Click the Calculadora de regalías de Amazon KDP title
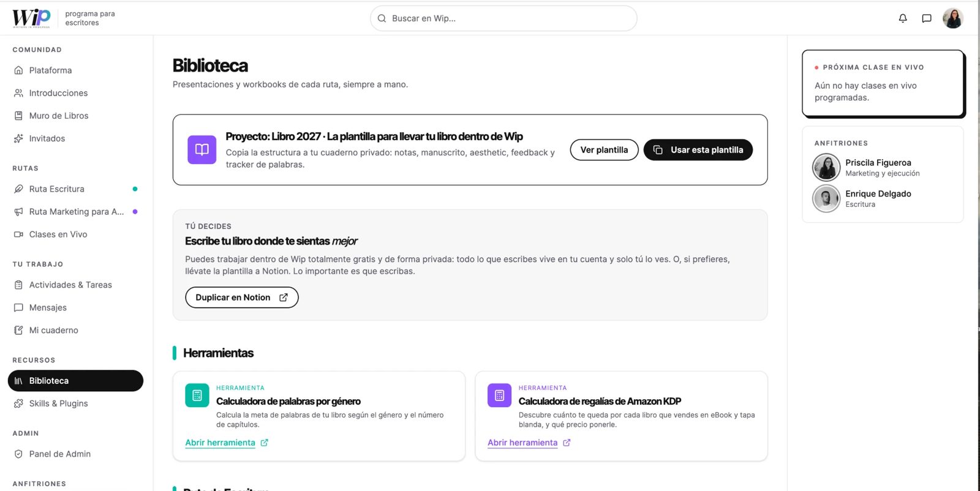 [600, 402]
